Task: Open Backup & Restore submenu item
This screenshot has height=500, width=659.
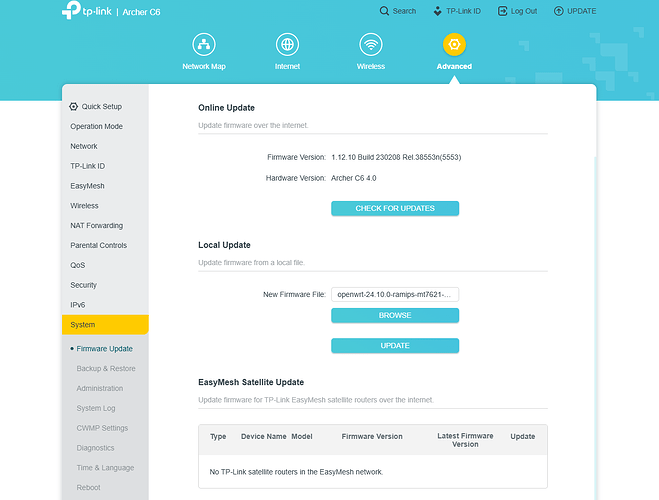Action: click(106, 368)
